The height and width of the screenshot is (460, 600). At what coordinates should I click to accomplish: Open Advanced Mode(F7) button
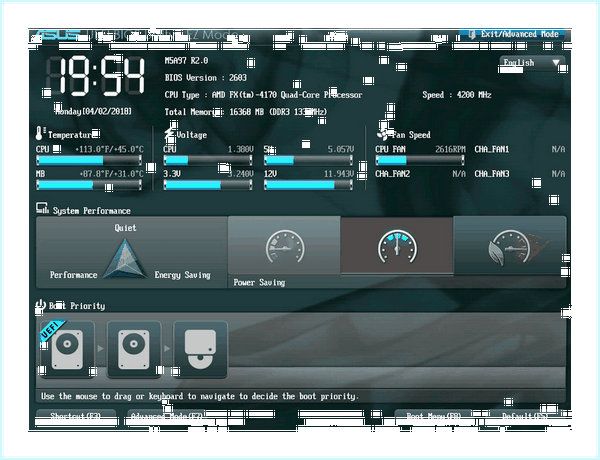pos(166,416)
